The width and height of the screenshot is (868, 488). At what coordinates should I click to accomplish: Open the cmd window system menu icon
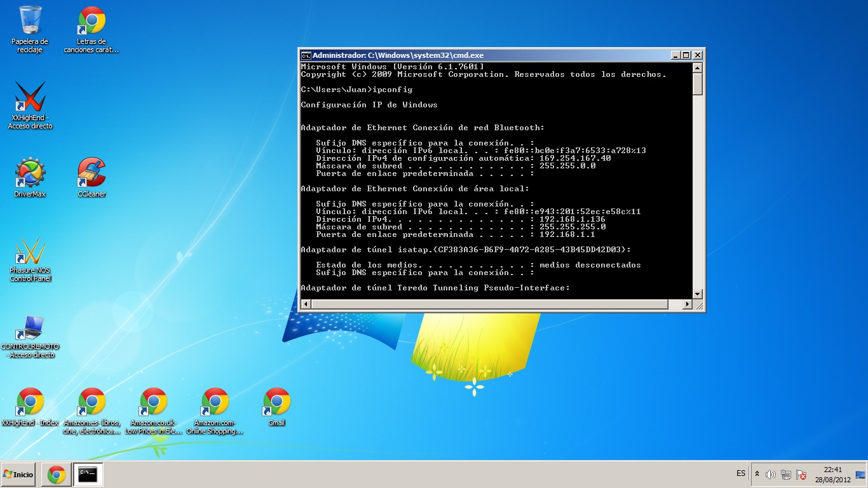tap(306, 55)
